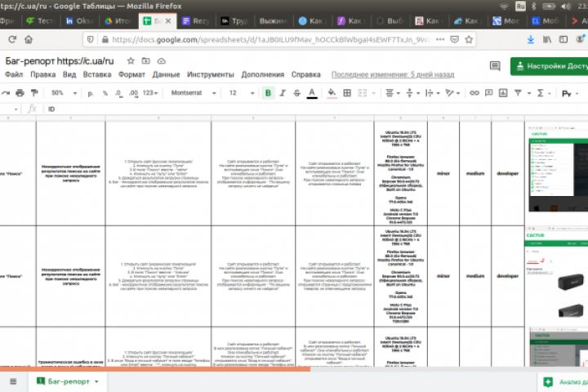Open the Вид menu

click(69, 74)
